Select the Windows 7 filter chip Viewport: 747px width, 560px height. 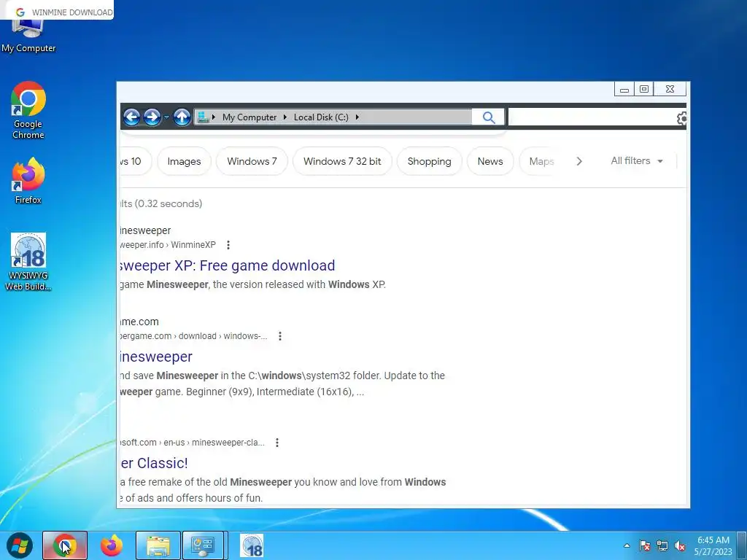(x=252, y=161)
